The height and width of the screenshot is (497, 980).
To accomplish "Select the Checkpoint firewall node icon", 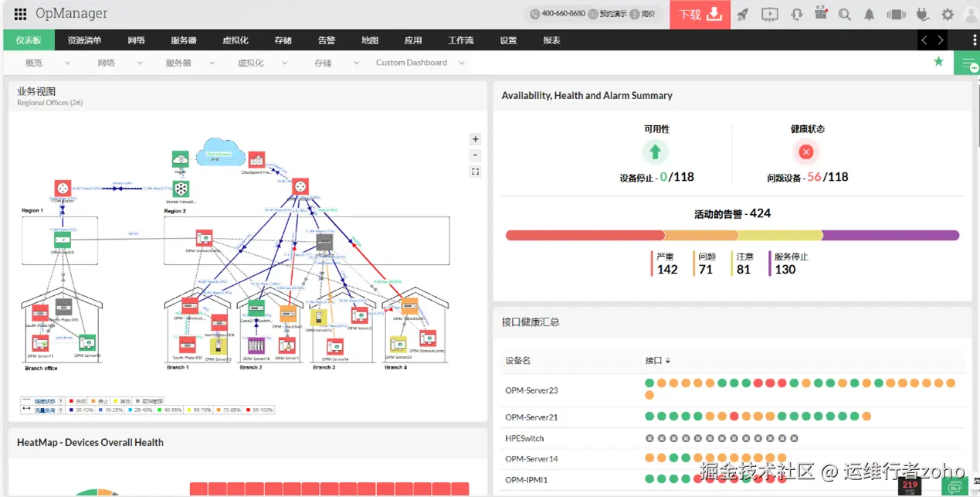I will (x=256, y=159).
